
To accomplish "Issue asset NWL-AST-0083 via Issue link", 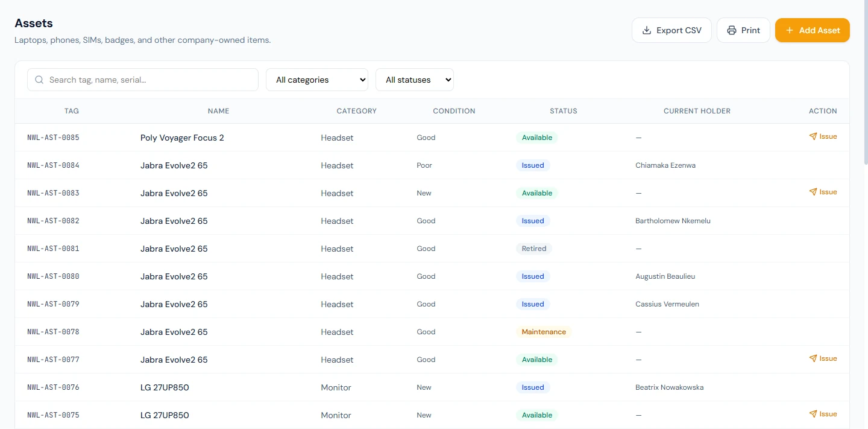I will pos(823,192).
